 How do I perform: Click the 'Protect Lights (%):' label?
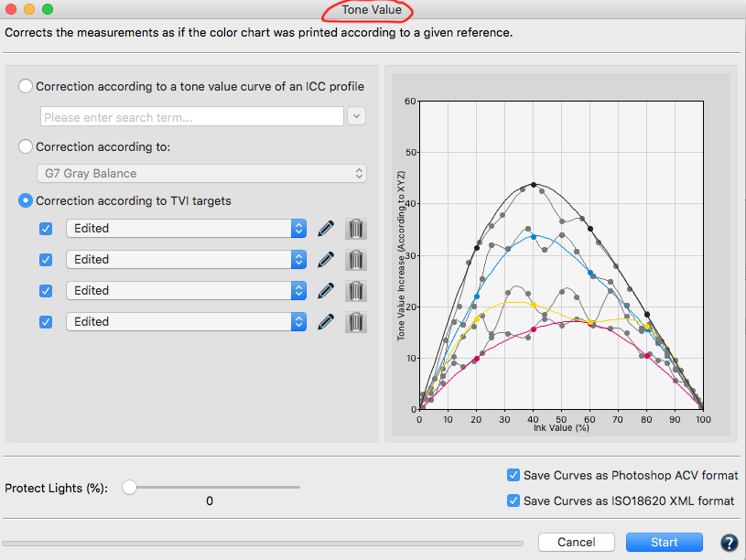pos(56,488)
